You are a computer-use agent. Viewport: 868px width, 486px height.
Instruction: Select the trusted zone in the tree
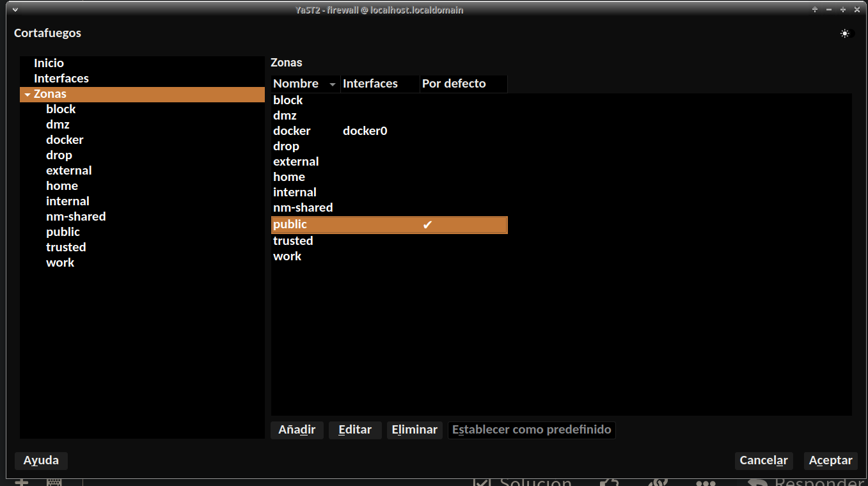point(66,247)
